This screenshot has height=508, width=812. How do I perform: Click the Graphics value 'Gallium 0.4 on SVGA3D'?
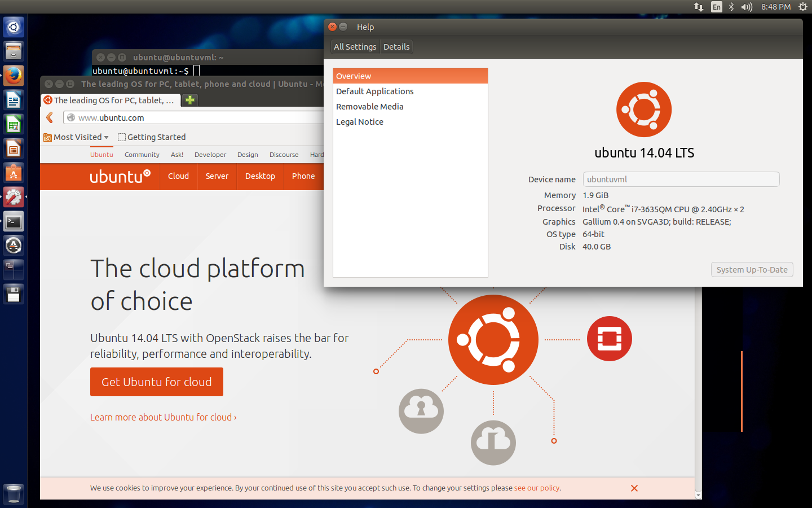click(x=657, y=222)
